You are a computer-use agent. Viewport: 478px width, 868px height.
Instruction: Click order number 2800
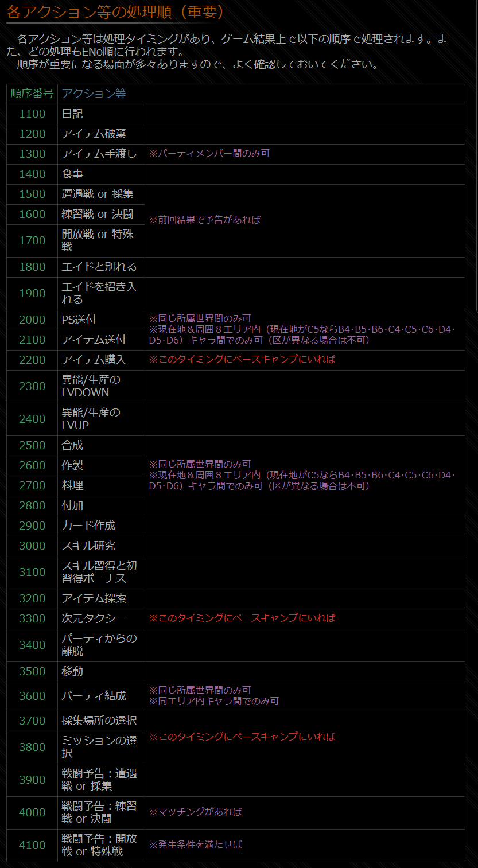[x=32, y=506]
